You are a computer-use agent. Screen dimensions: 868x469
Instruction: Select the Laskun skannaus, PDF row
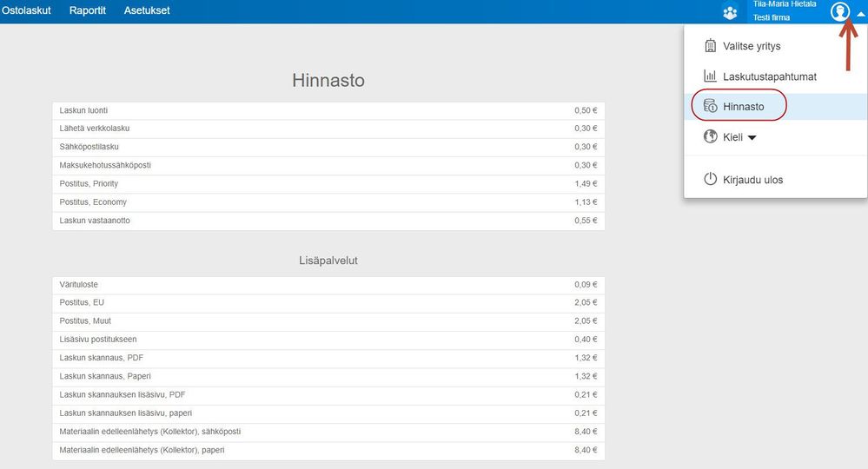point(328,358)
